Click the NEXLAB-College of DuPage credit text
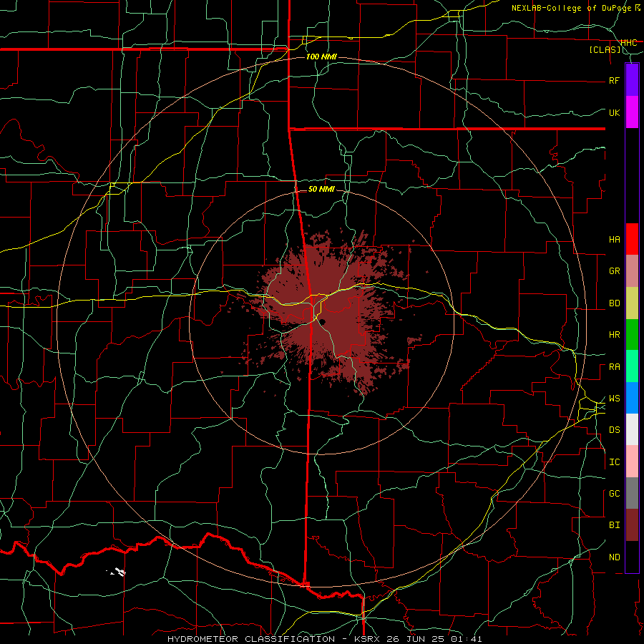 tap(572, 8)
